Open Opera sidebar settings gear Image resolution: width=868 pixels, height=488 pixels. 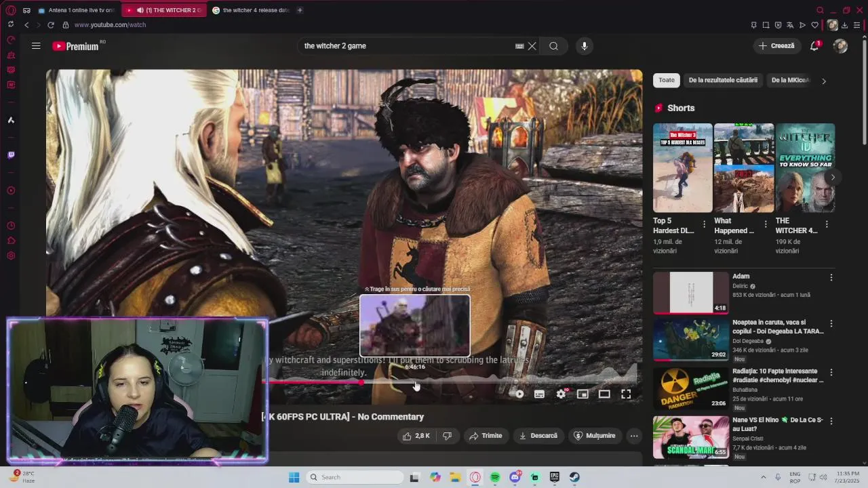[11, 256]
